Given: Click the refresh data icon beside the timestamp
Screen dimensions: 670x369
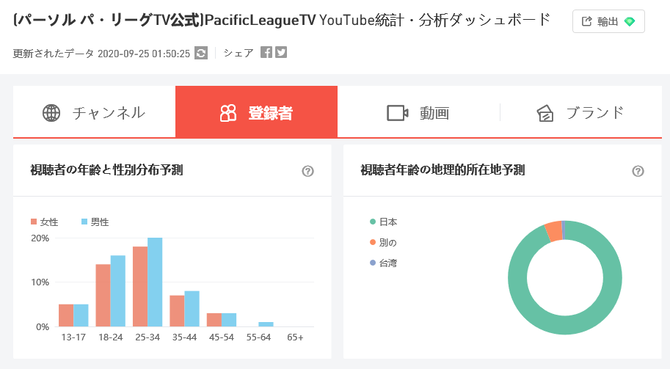Looking at the screenshot, I should (201, 53).
